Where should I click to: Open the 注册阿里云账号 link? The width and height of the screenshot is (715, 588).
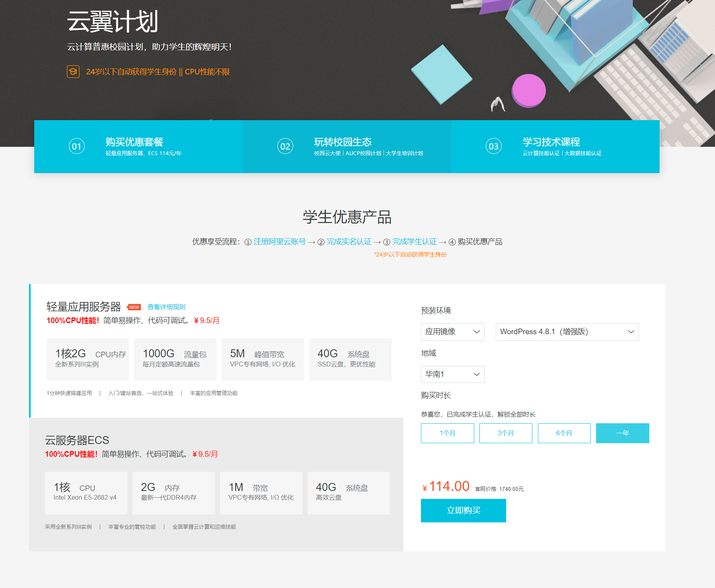280,241
